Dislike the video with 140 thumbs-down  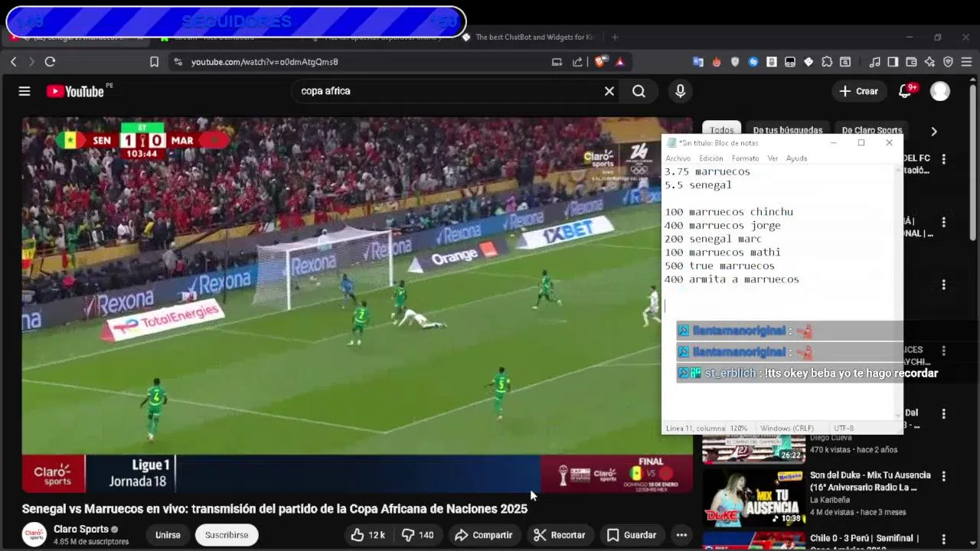tap(418, 535)
